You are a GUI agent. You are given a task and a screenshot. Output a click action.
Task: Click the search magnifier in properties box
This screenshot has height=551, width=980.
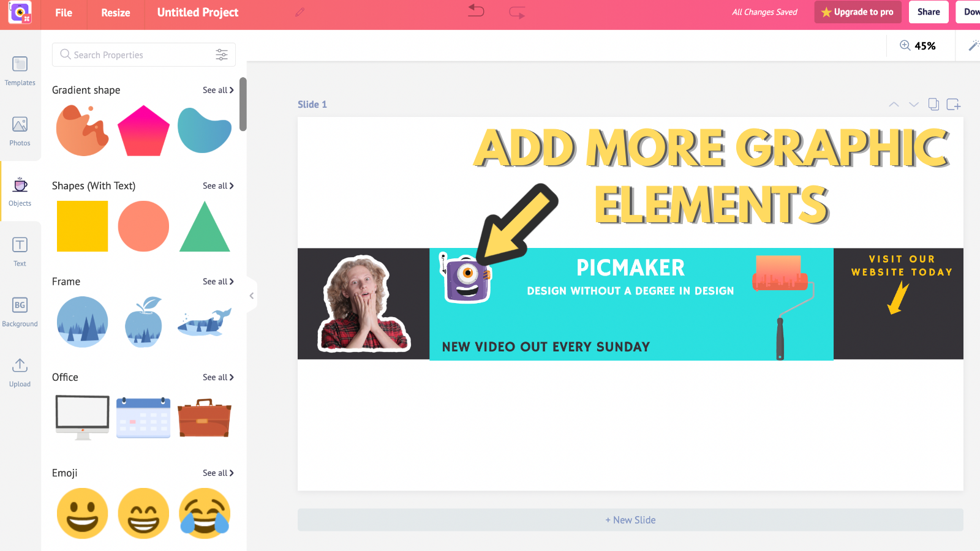65,54
